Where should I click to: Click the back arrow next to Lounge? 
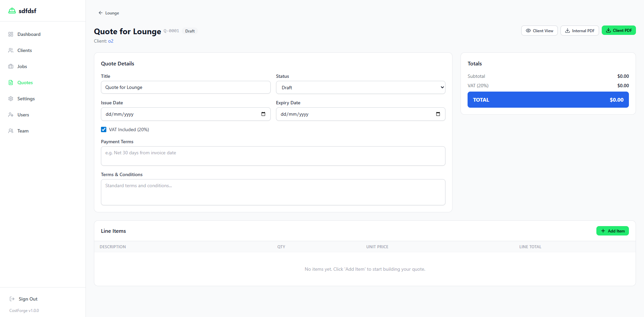(x=100, y=13)
